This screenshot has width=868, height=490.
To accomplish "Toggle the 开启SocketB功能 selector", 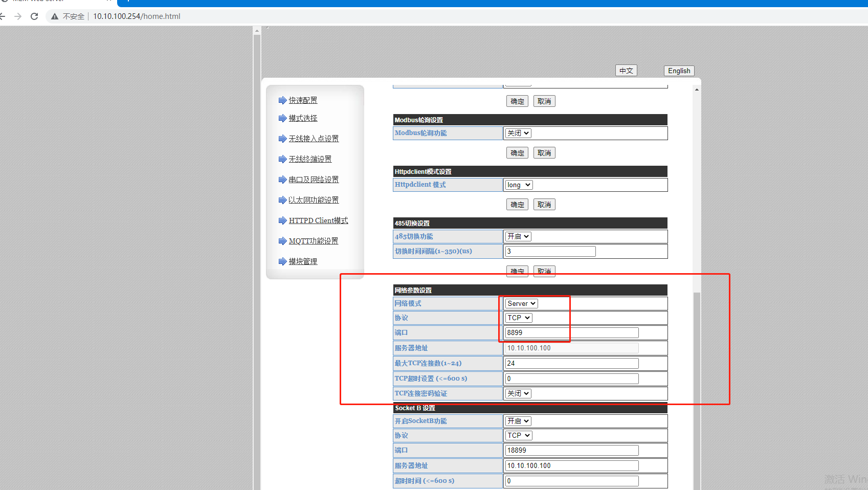I will (518, 421).
